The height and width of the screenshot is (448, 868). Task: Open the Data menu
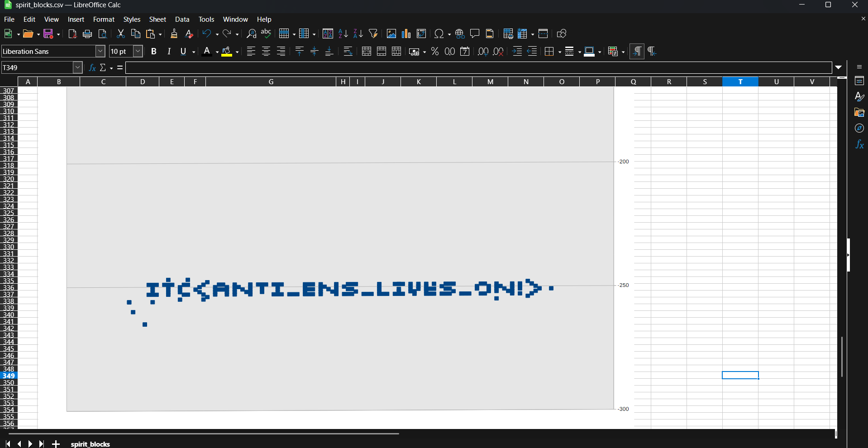182,19
